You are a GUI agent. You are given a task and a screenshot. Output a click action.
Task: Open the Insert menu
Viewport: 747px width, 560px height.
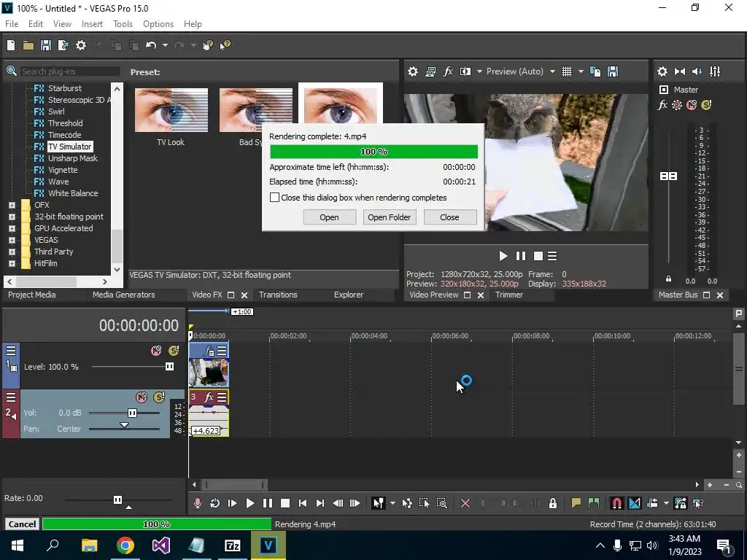pos(92,24)
